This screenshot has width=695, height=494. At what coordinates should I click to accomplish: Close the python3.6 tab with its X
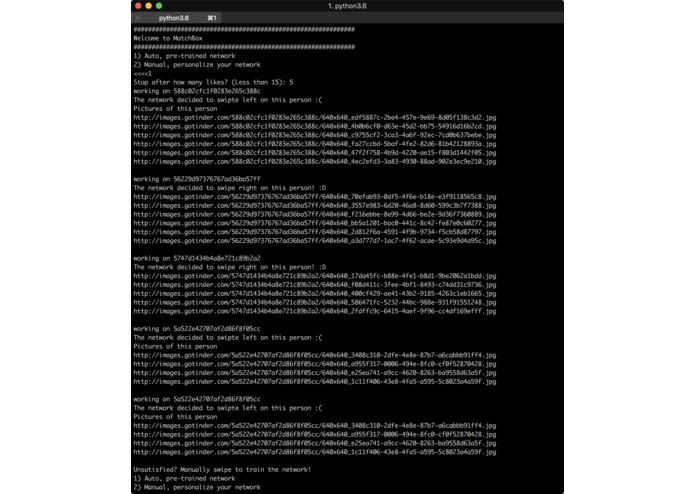point(138,18)
